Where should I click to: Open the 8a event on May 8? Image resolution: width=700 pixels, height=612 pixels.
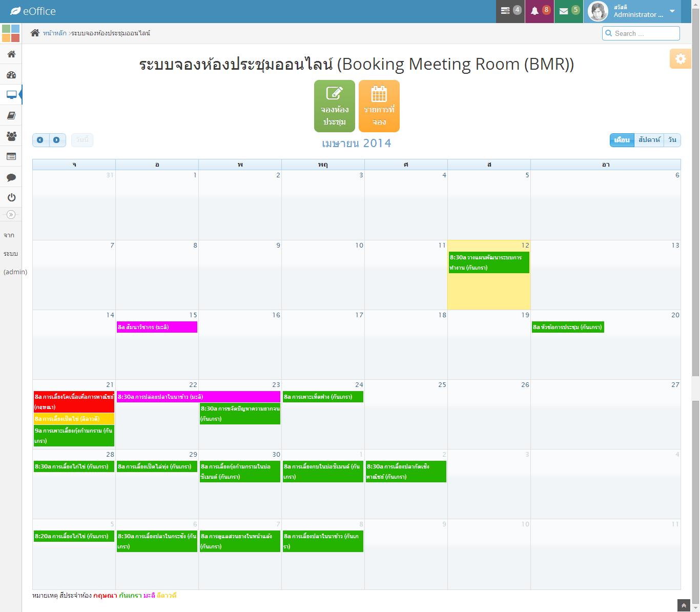(x=323, y=541)
